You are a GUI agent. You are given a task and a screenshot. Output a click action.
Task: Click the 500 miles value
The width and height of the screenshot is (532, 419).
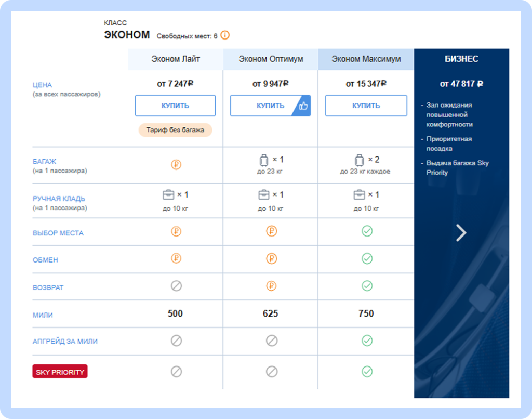(175, 313)
